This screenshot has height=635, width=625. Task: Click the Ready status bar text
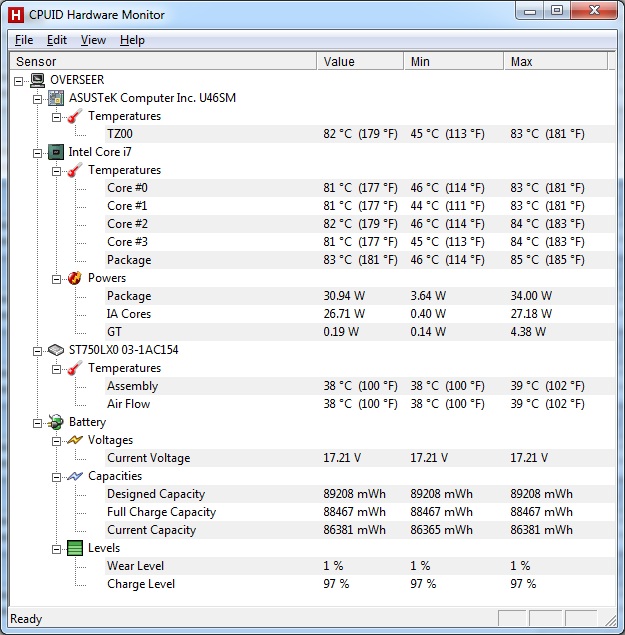[26, 619]
